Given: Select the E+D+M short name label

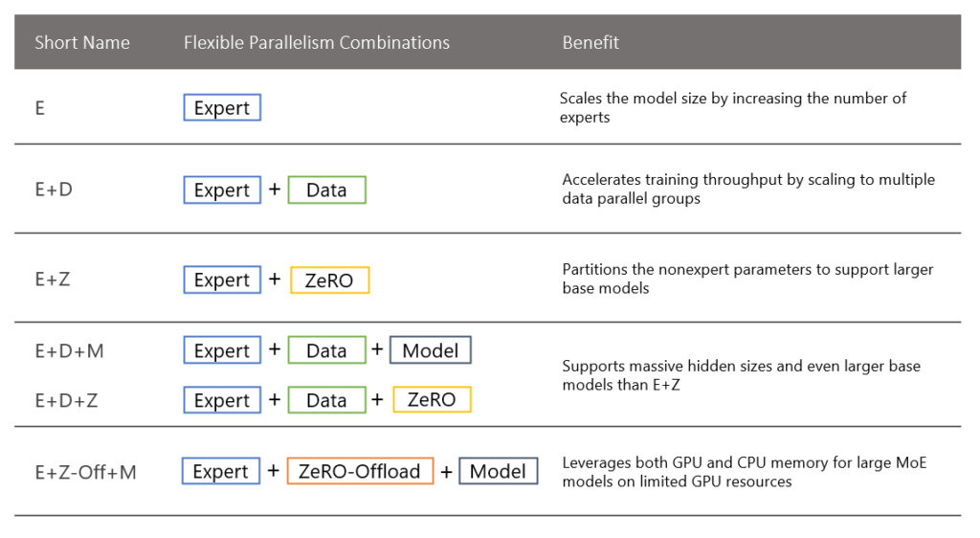Looking at the screenshot, I should pyautogui.click(x=69, y=351).
